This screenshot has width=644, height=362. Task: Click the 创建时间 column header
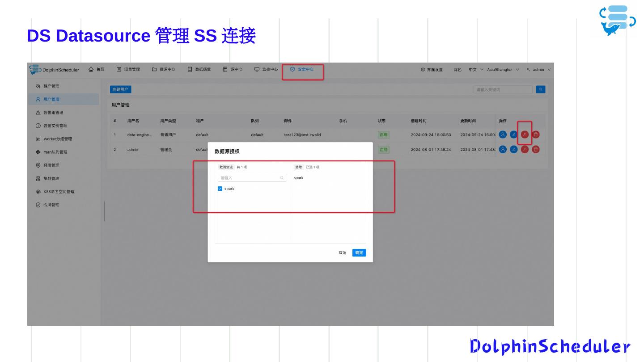pyautogui.click(x=419, y=121)
